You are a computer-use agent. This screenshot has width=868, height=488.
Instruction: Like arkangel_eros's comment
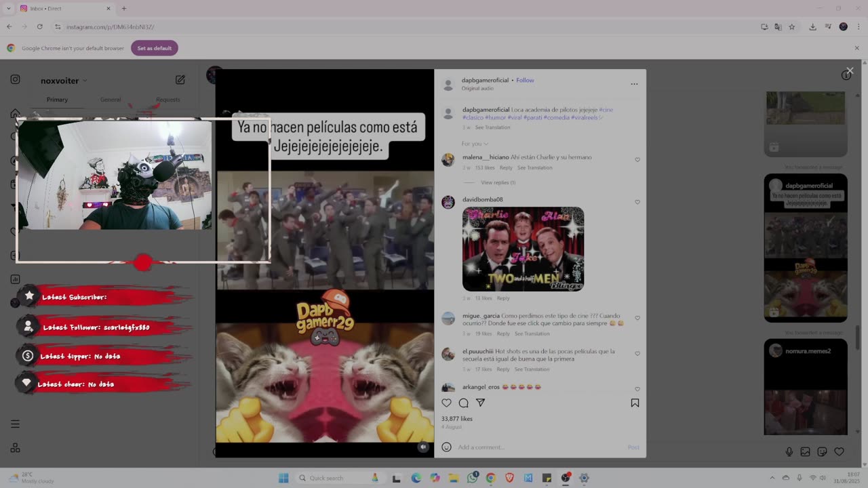point(637,389)
